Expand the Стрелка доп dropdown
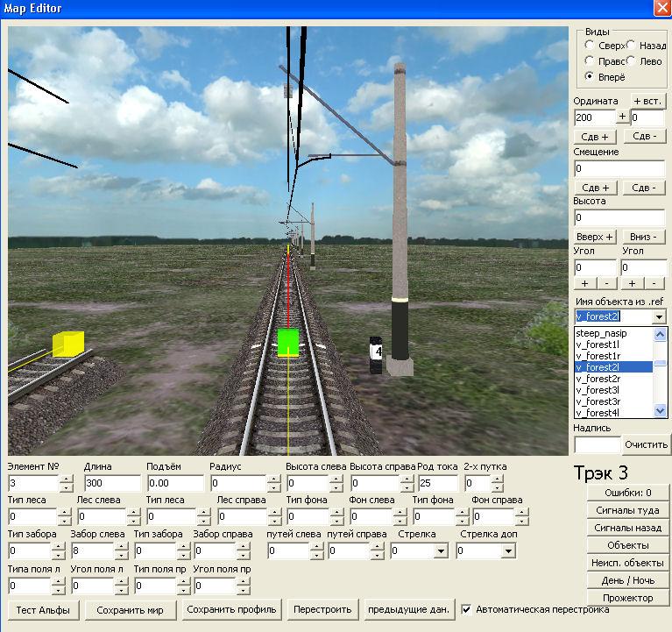The image size is (672, 632). 508,551
